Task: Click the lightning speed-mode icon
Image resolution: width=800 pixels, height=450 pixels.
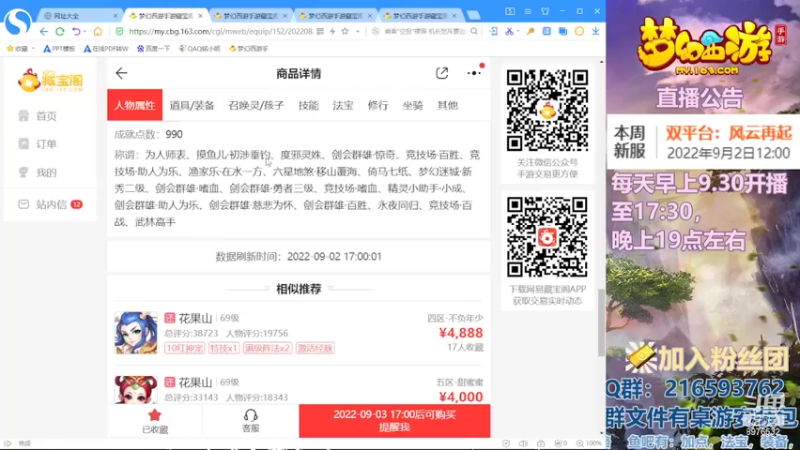Action: click(x=332, y=32)
